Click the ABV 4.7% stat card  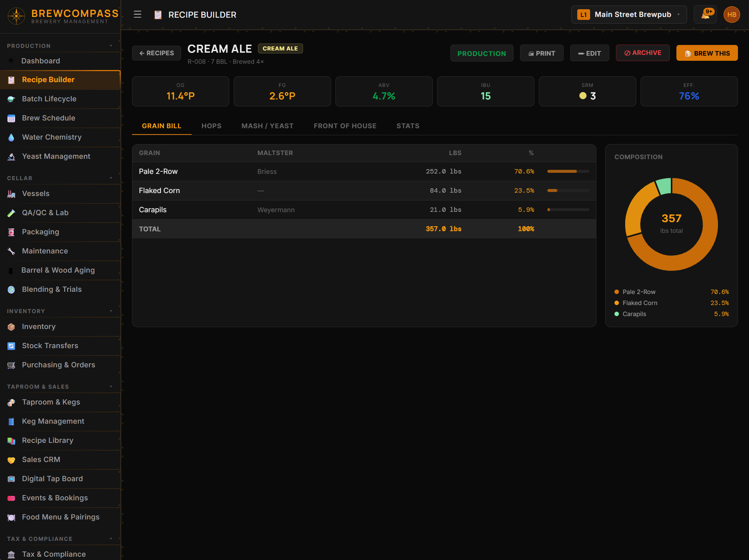[384, 91]
